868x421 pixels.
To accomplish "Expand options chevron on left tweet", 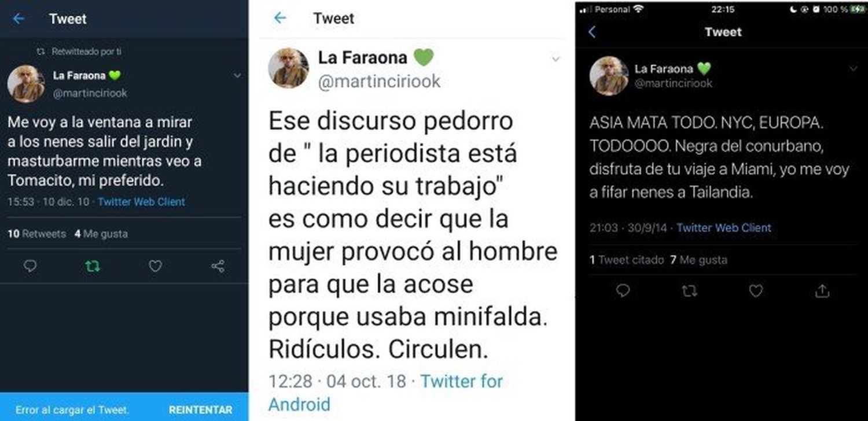I will pos(237,76).
